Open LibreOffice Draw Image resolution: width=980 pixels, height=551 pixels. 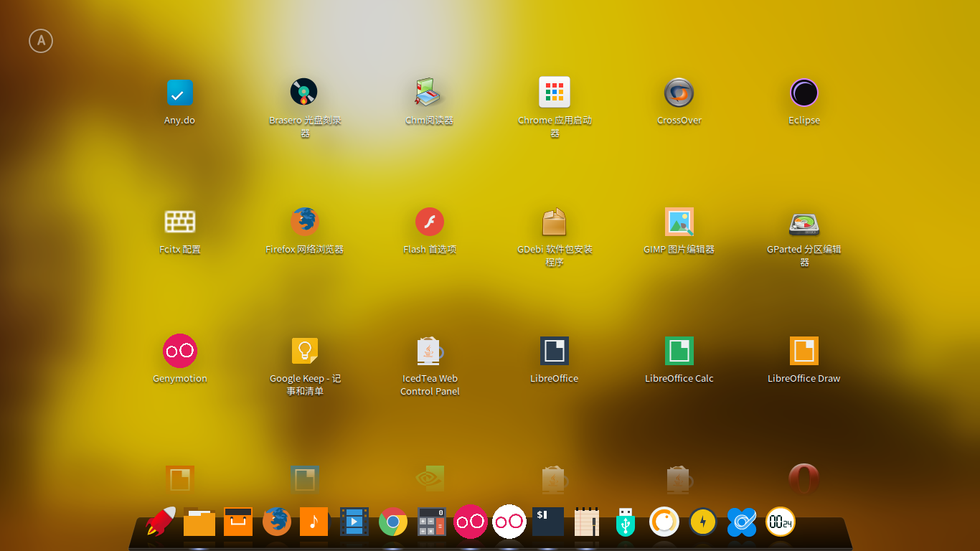pyautogui.click(x=804, y=352)
